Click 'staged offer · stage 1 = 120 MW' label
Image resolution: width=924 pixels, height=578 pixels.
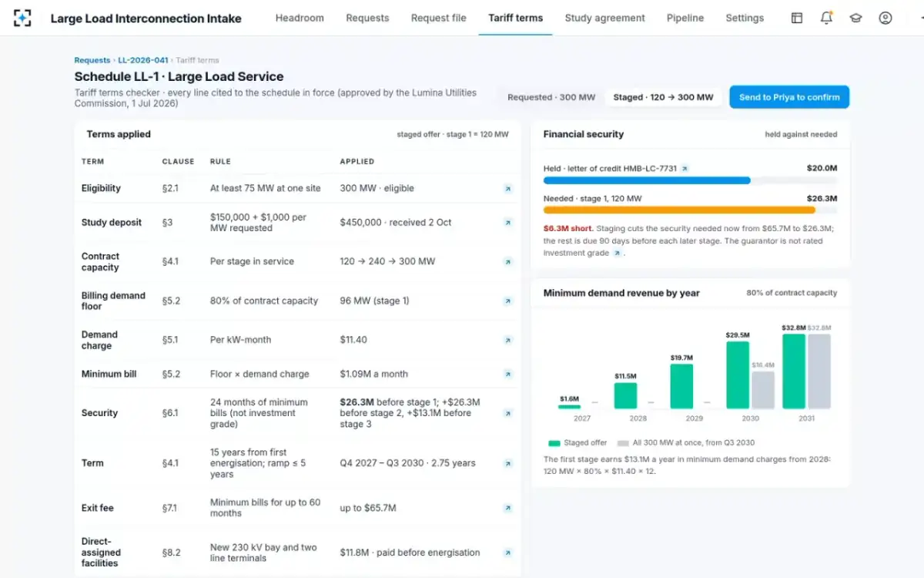[x=453, y=134]
